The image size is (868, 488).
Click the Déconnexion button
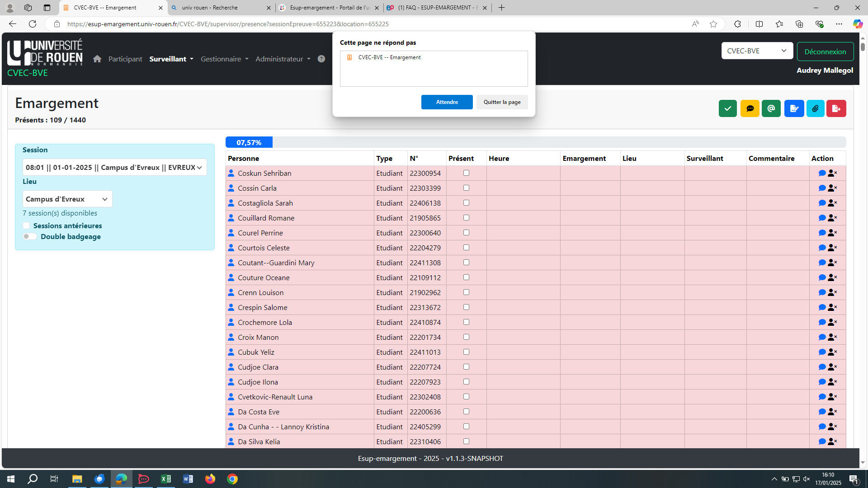point(825,52)
